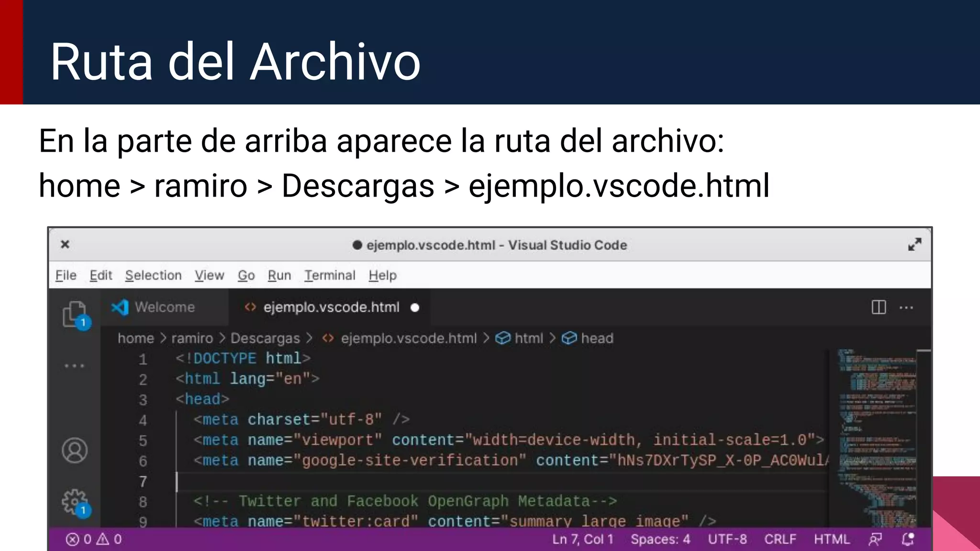
Task: Click line number 1 in the gutter
Action: pyautogui.click(x=143, y=359)
